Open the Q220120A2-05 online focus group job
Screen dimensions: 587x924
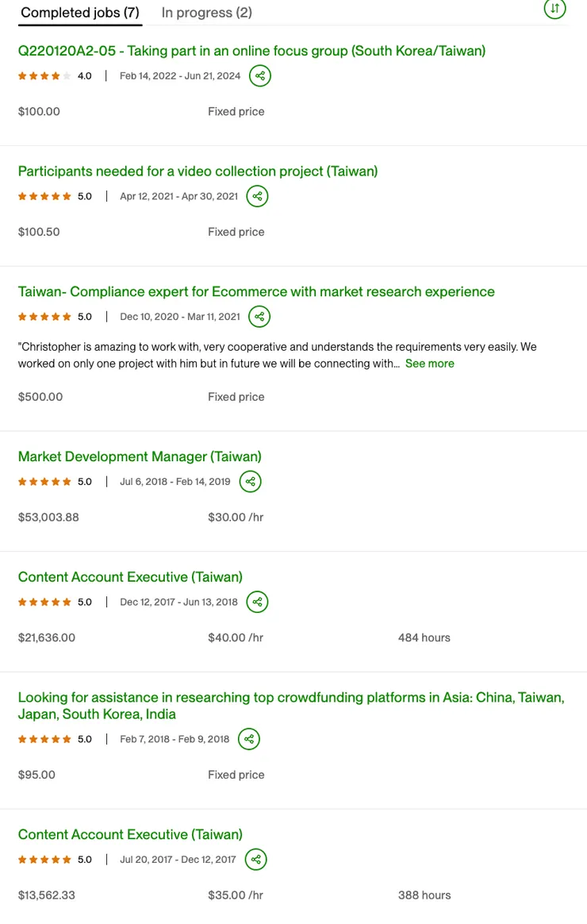[x=251, y=51]
